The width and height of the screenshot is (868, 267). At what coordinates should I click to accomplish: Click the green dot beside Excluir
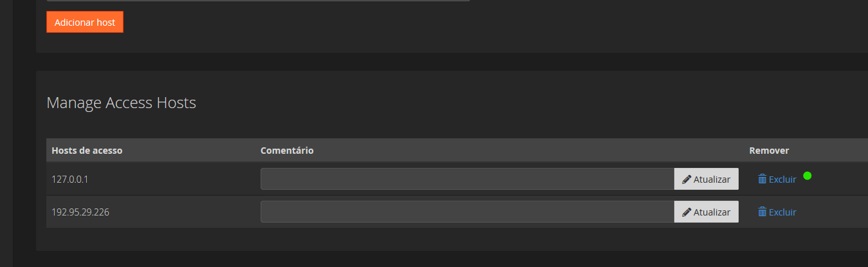point(808,176)
